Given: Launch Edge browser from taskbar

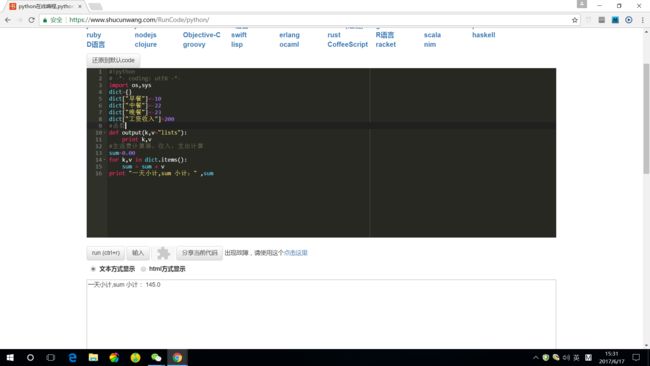Looking at the screenshot, I should click(73, 357).
